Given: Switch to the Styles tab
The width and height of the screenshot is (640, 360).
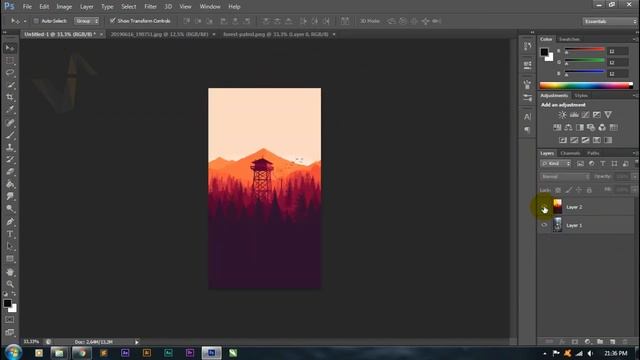Looking at the screenshot, I should pyautogui.click(x=581, y=96).
